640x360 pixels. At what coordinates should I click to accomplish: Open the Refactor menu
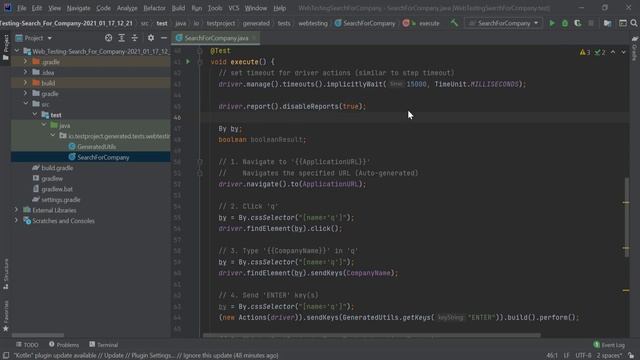pos(154,8)
